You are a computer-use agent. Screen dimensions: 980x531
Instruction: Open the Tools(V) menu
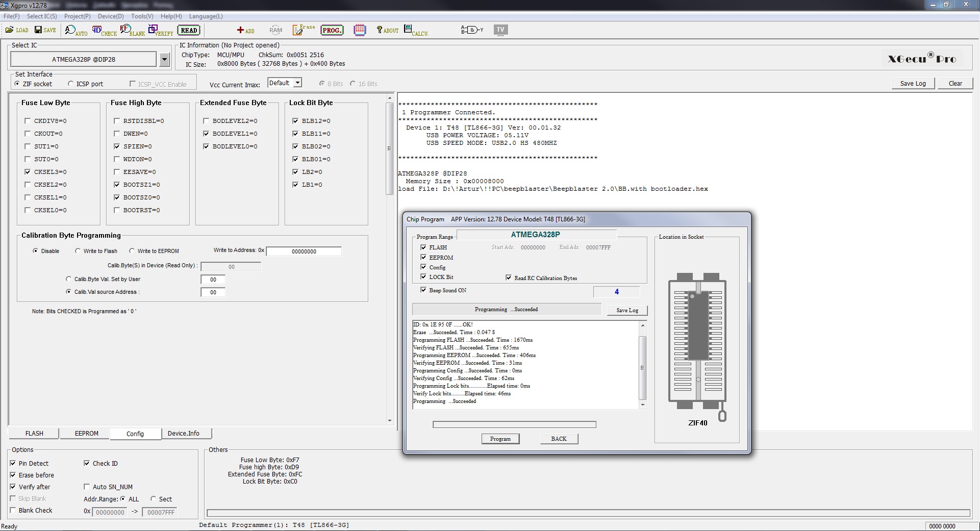click(142, 16)
